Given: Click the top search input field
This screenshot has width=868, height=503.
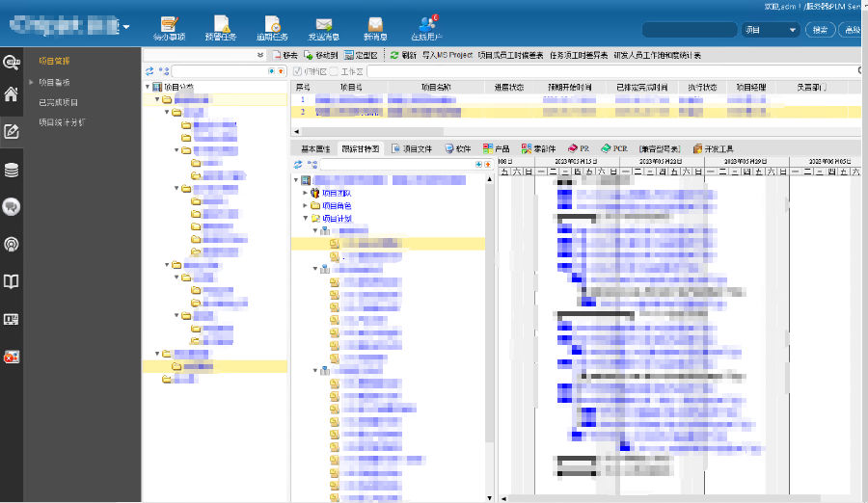Looking at the screenshot, I should (688, 30).
